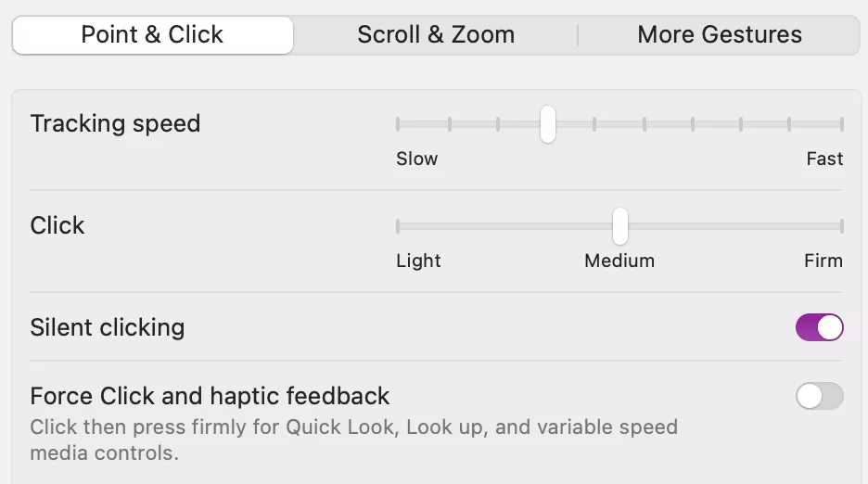Click the Fast label under Tracking speed

tap(824, 159)
